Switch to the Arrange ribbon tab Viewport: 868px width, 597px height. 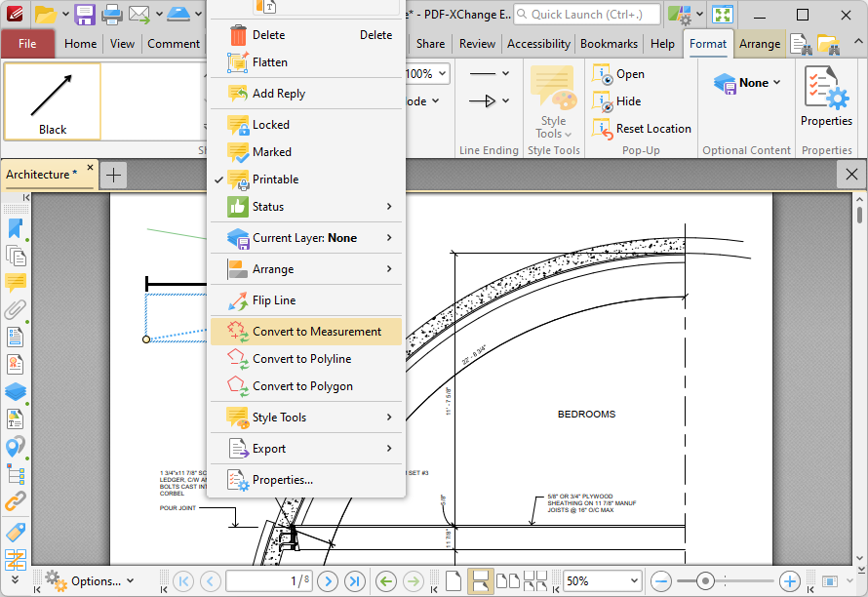pyautogui.click(x=760, y=44)
